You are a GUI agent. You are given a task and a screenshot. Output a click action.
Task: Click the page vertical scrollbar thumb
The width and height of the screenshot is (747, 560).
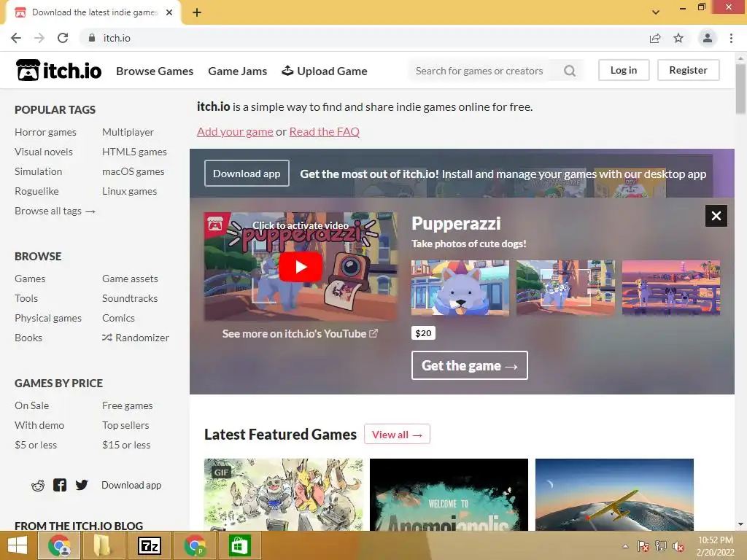tap(740, 88)
